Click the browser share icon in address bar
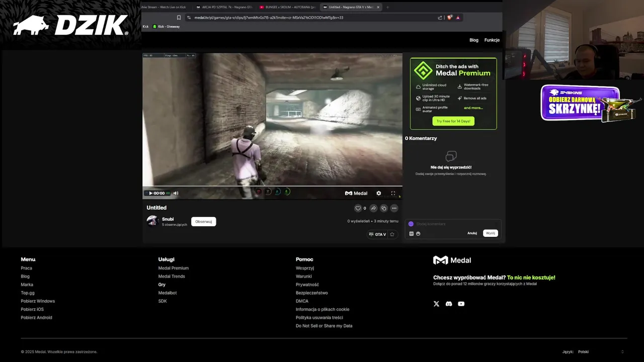The width and height of the screenshot is (644, 362). coord(440,18)
